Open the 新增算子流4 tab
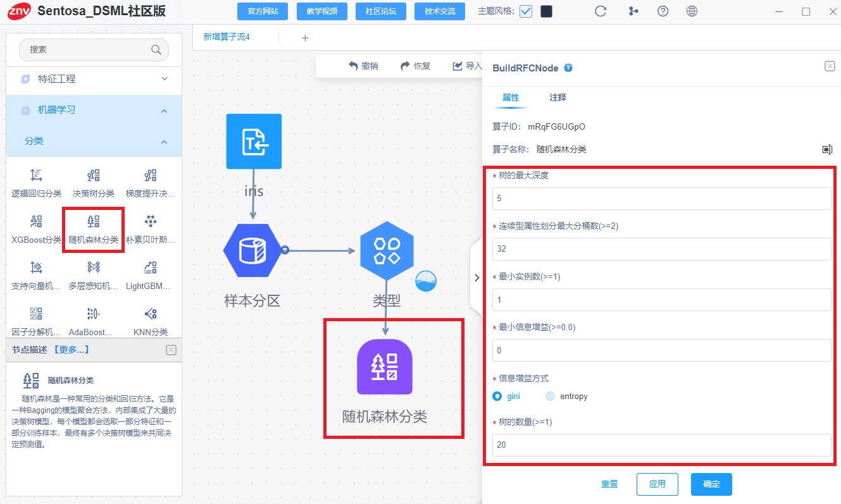Image resolution: width=841 pixels, height=504 pixels. click(x=227, y=37)
